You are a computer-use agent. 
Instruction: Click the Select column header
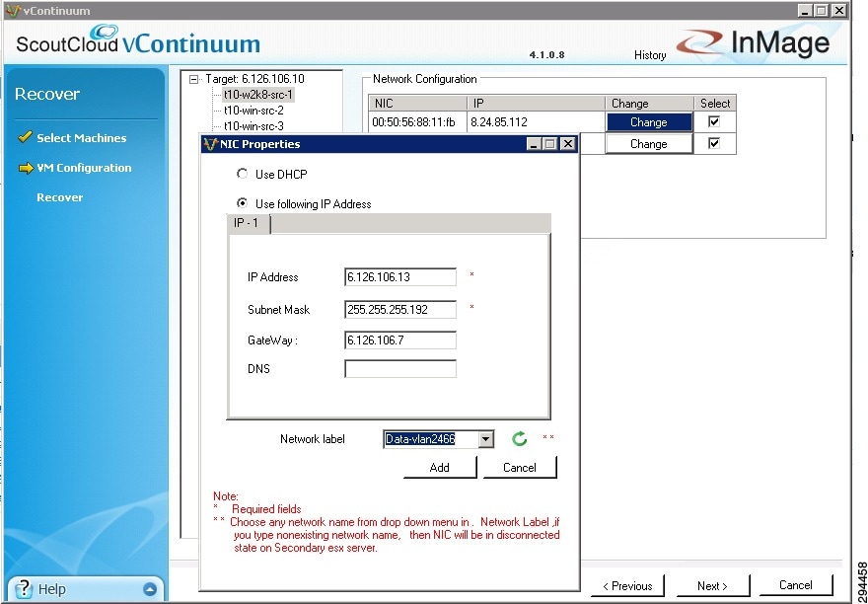[715, 103]
